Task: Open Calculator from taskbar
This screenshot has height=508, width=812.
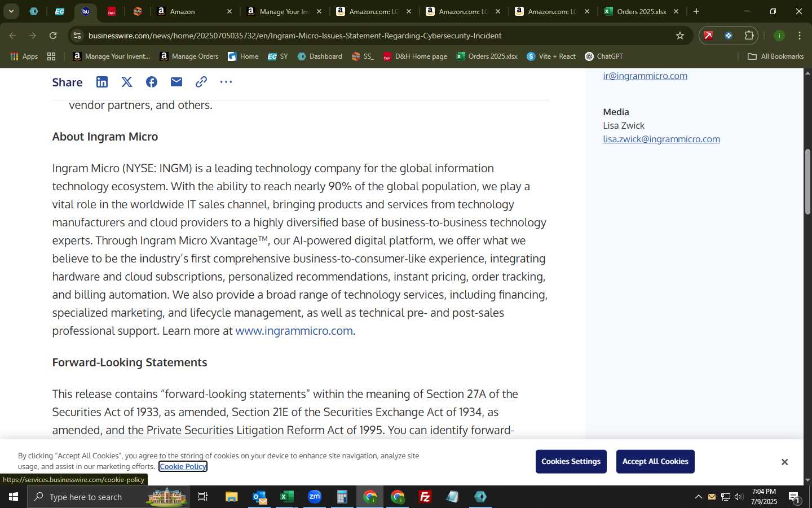Action: click(342, 497)
